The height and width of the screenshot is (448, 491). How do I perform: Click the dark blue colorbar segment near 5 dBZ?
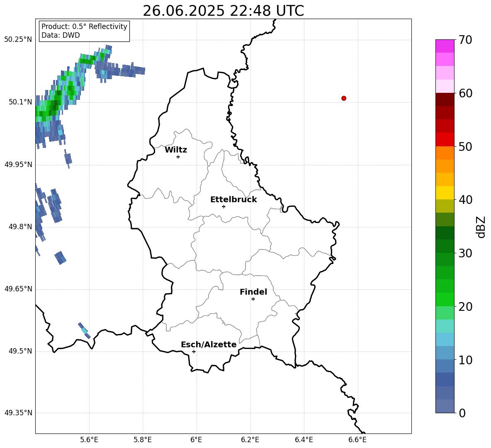(x=445, y=379)
